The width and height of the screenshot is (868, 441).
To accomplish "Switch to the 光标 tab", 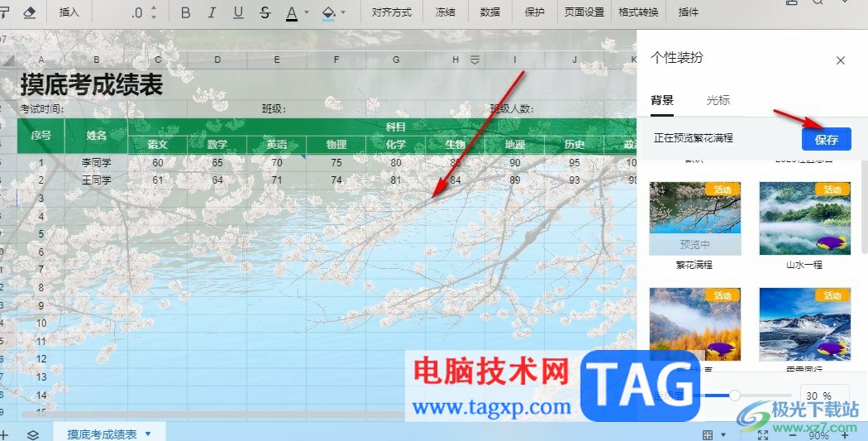I will coord(718,100).
